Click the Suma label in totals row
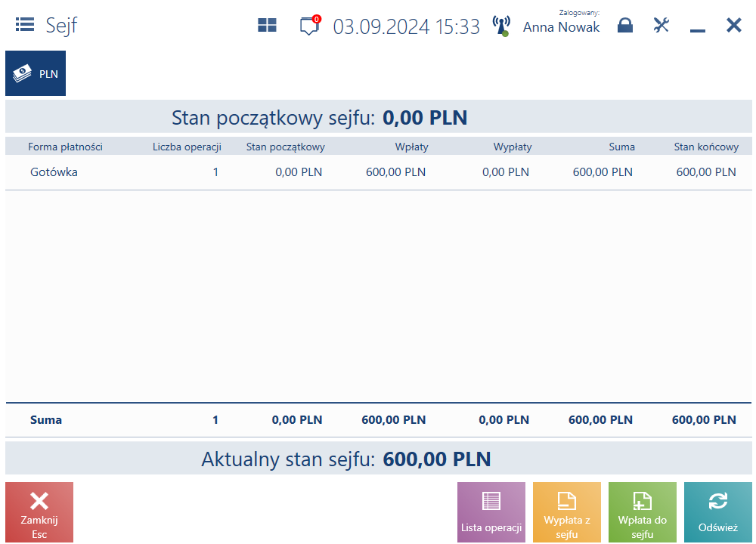Viewport: 756px width, 544px height. (x=46, y=419)
